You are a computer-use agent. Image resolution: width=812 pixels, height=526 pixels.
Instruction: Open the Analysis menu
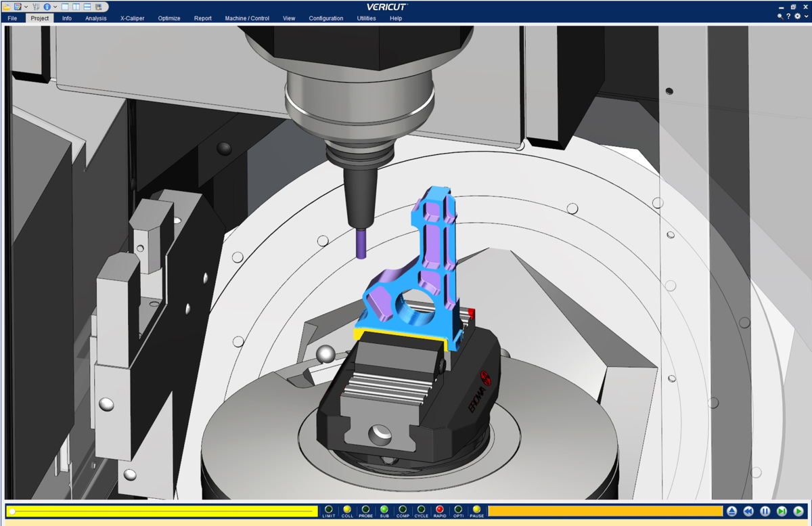click(96, 18)
